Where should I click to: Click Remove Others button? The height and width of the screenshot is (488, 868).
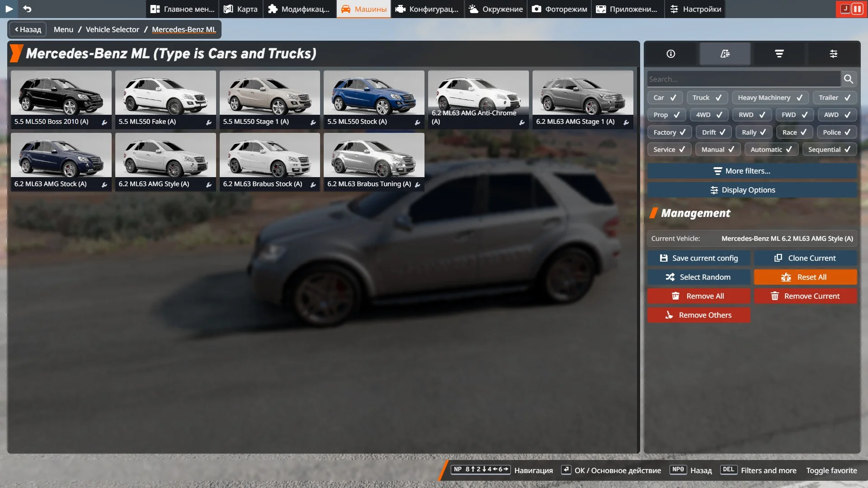pos(698,315)
